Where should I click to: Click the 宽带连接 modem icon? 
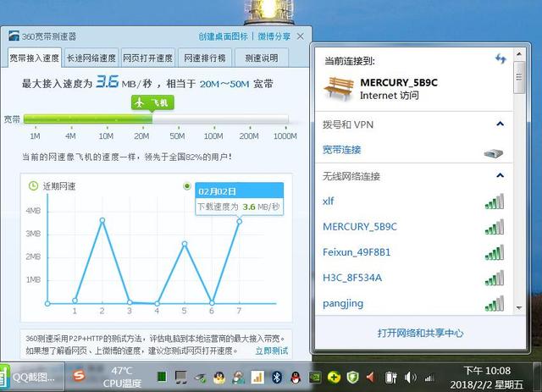493,152
